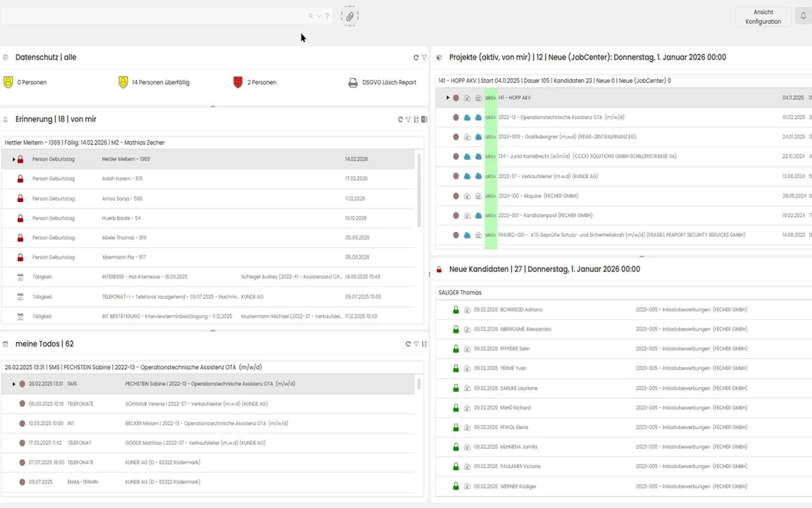Click the paperclip attachment icon at top
812x508 pixels.
(350, 16)
